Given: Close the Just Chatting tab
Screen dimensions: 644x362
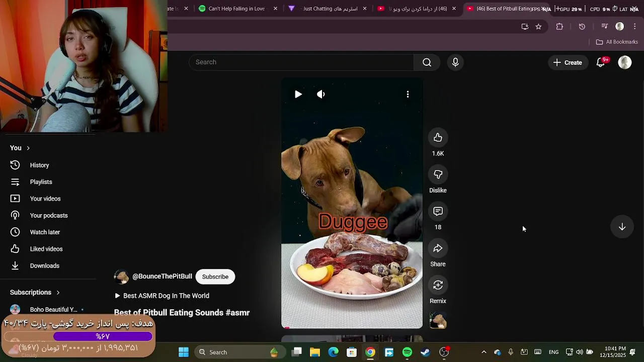Looking at the screenshot, I should point(365,9).
